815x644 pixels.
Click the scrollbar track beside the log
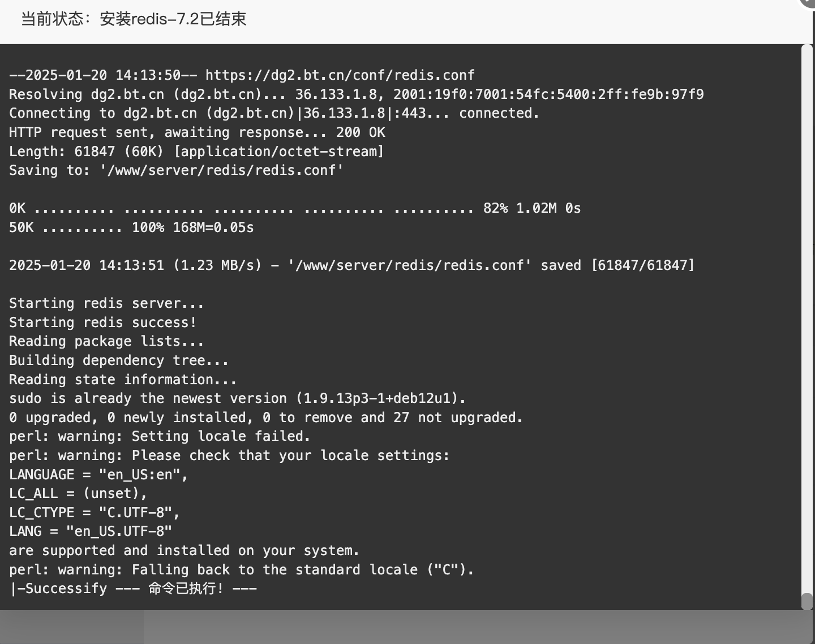coord(807,317)
